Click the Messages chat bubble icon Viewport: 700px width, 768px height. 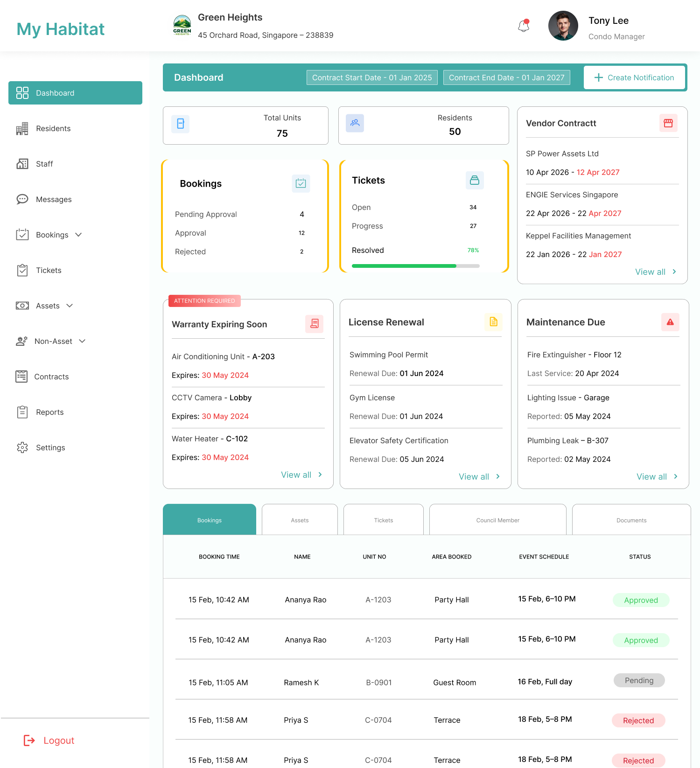22,199
